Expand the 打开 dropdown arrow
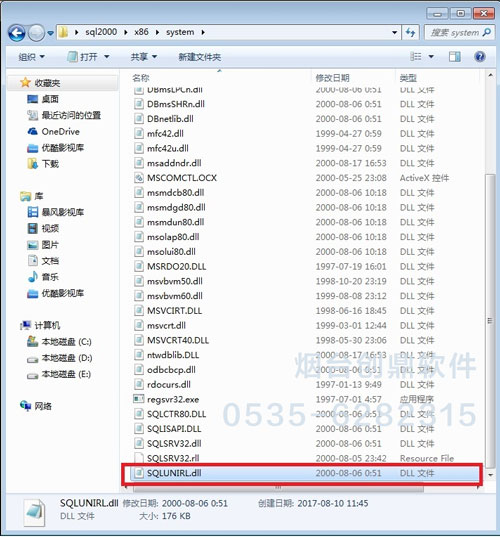This screenshot has width=500, height=537. (107, 57)
